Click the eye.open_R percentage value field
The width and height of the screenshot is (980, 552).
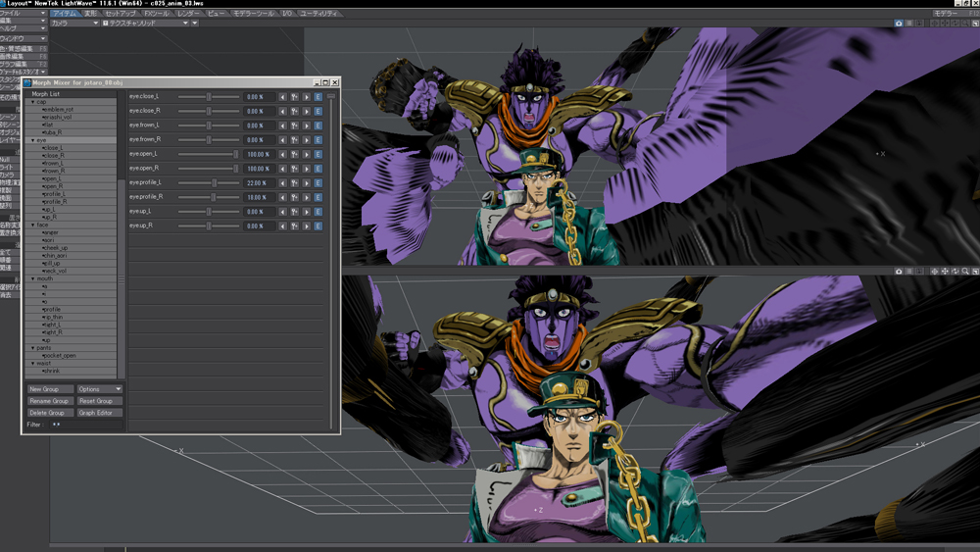(x=257, y=169)
